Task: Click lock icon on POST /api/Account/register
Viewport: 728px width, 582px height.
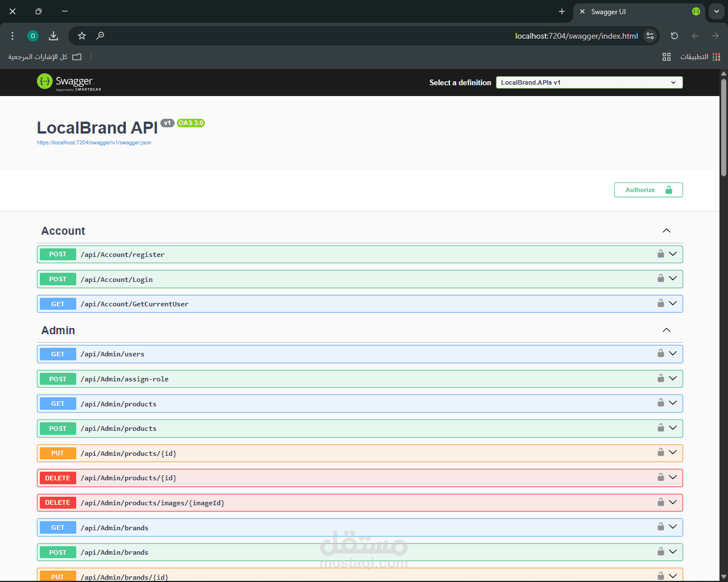Action: coord(661,253)
